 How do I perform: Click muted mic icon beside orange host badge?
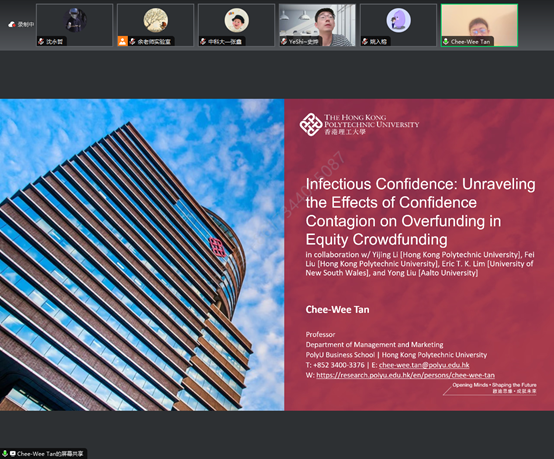coord(132,41)
